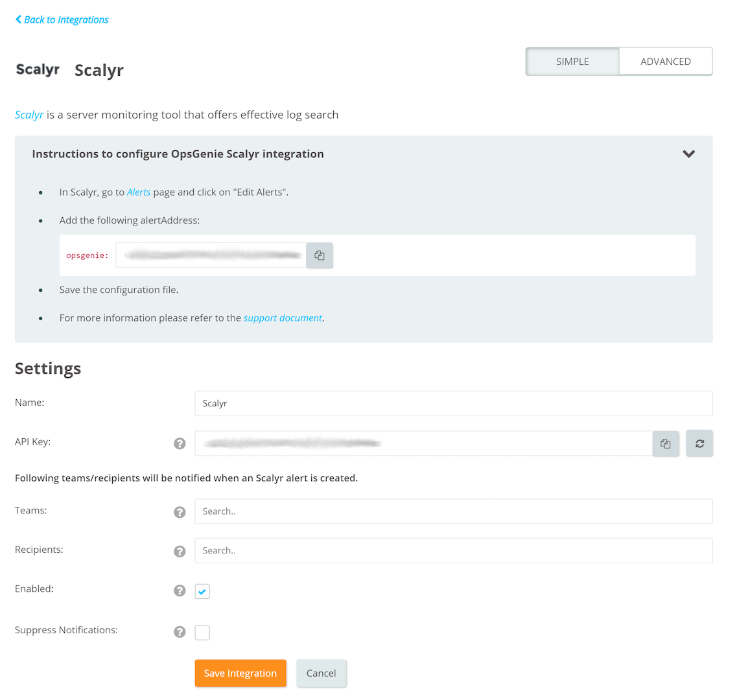Click the Recipients search field
Screen dimensions: 737x700
click(454, 550)
